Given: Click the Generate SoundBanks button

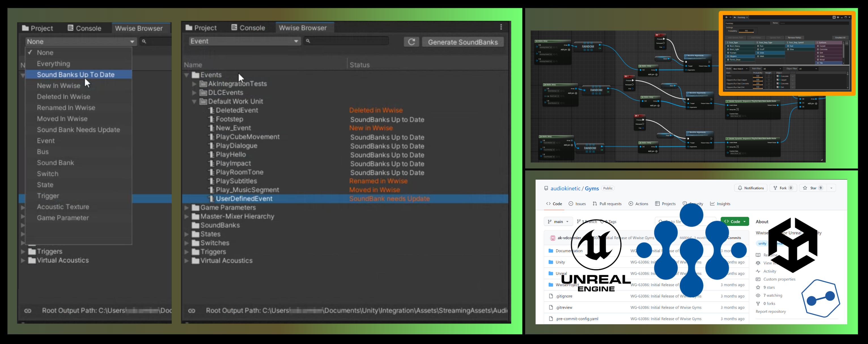Looking at the screenshot, I should [x=463, y=42].
